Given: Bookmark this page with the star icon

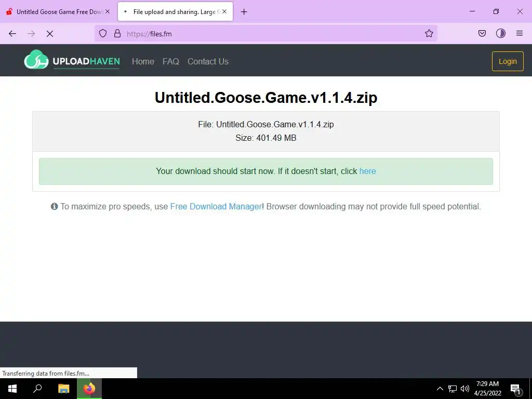Looking at the screenshot, I should (429, 33).
